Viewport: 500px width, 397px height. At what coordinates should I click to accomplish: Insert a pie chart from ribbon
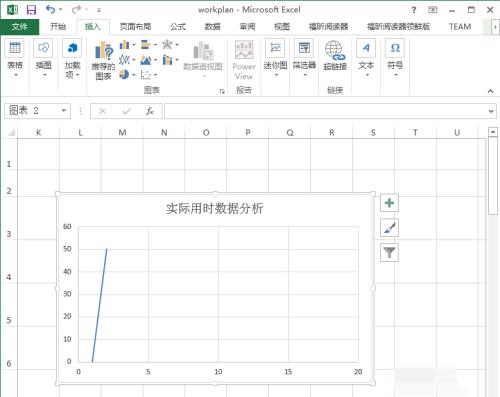click(124, 74)
